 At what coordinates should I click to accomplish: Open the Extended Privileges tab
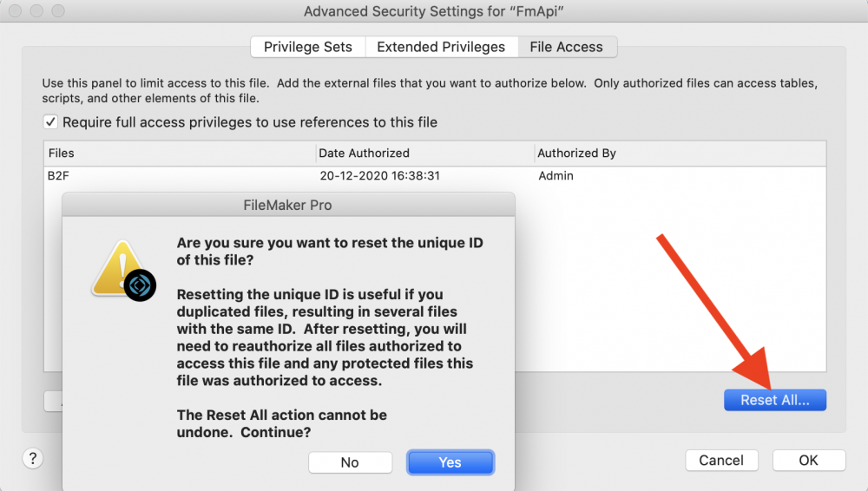pos(441,47)
